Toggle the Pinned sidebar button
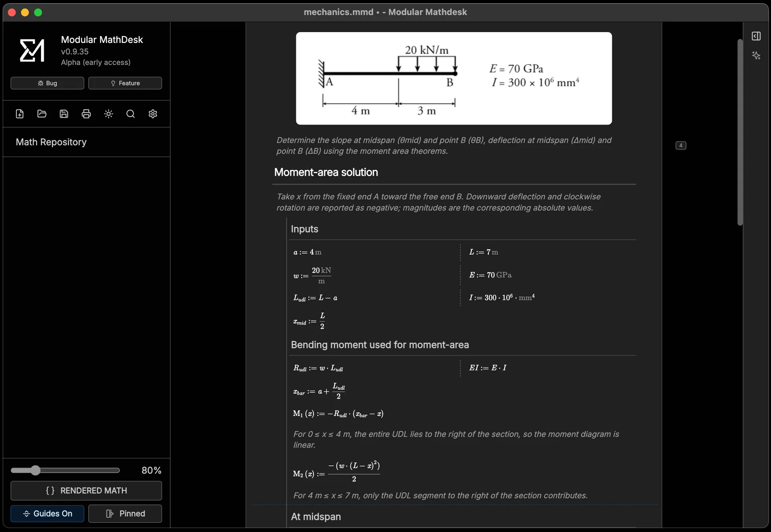771x532 pixels. click(x=125, y=514)
